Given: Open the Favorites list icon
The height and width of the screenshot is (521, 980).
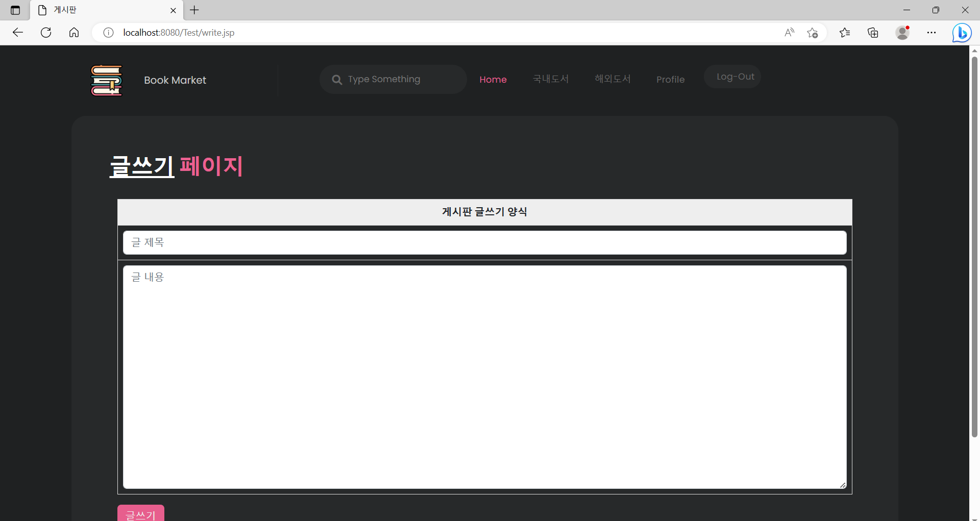Looking at the screenshot, I should click(x=845, y=32).
